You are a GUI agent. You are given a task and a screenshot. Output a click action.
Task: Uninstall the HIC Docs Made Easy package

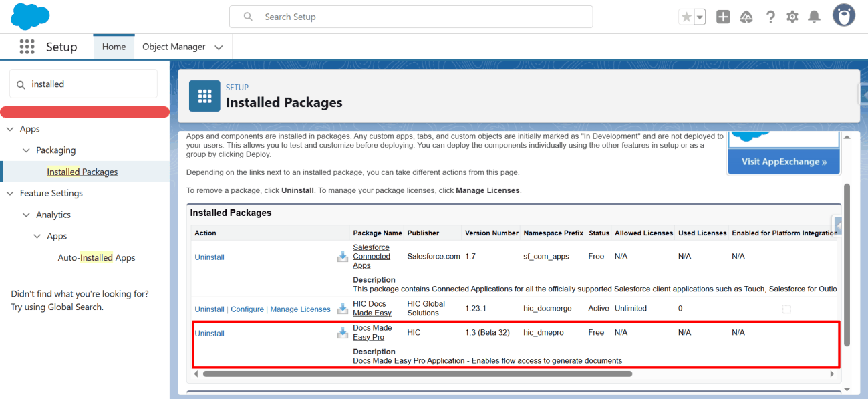coord(209,309)
